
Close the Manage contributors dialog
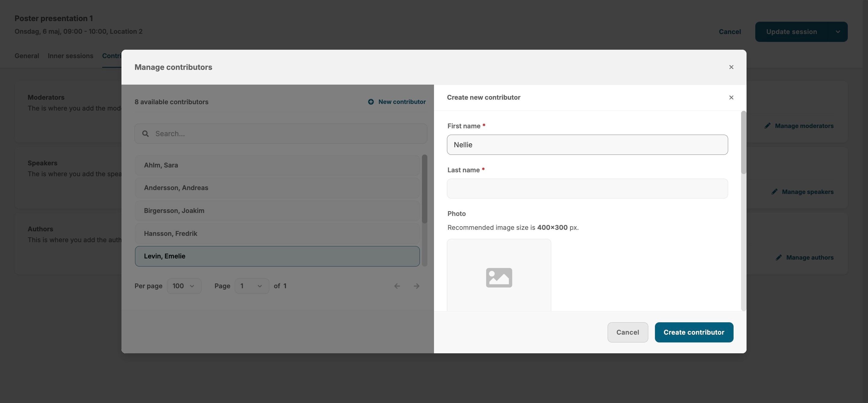(x=731, y=67)
